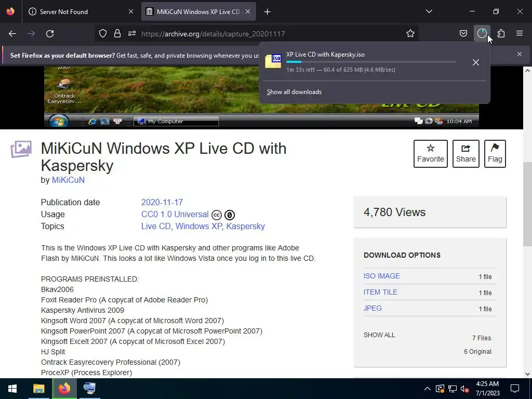Flag this archive item
The height and width of the screenshot is (399, 532).
tap(495, 154)
